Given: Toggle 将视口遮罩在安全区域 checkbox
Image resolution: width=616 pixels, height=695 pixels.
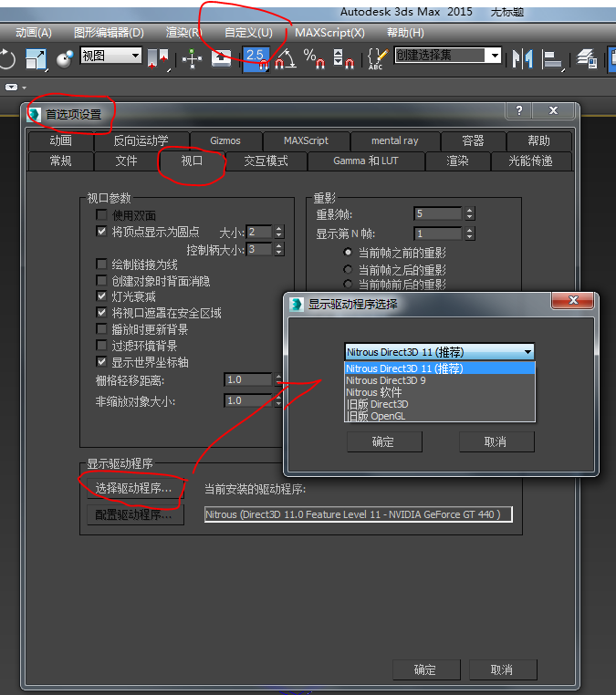Looking at the screenshot, I should [x=101, y=313].
